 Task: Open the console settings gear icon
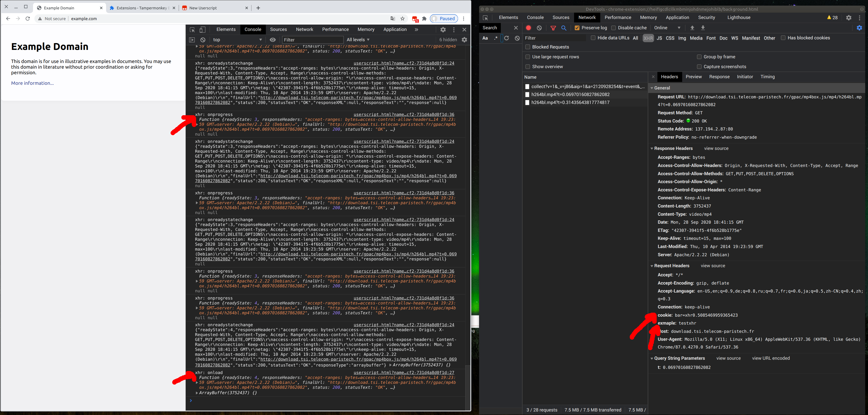click(464, 40)
